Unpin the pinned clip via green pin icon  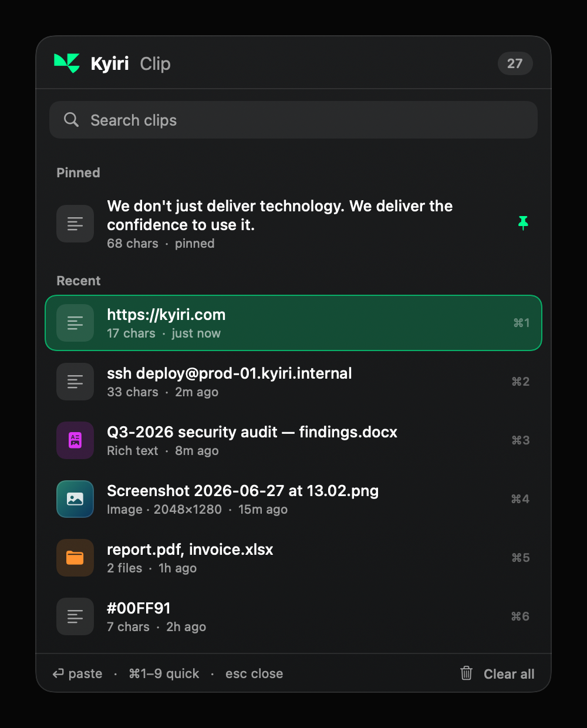tap(523, 223)
